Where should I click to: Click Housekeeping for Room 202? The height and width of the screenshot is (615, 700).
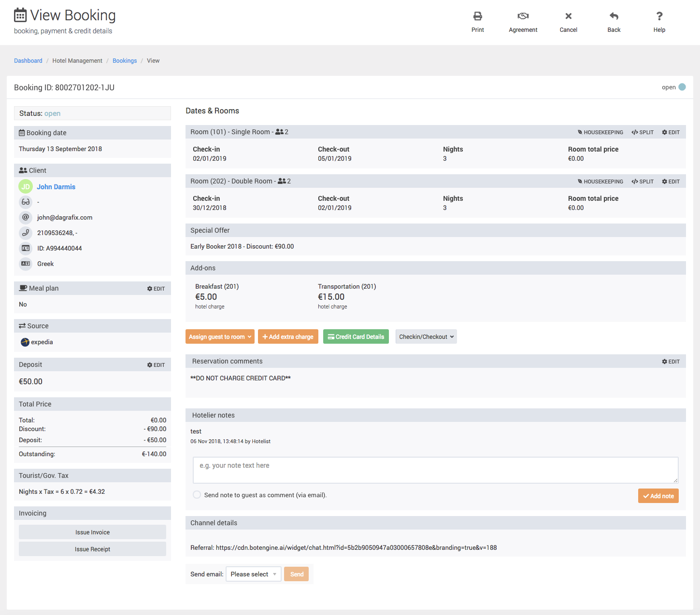pyautogui.click(x=600, y=182)
